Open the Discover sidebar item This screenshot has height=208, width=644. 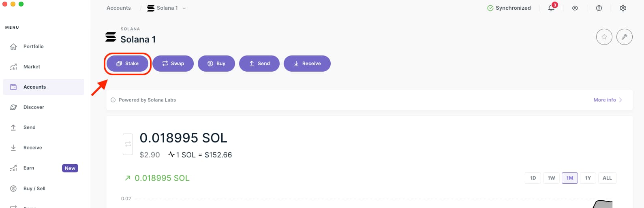tap(34, 107)
